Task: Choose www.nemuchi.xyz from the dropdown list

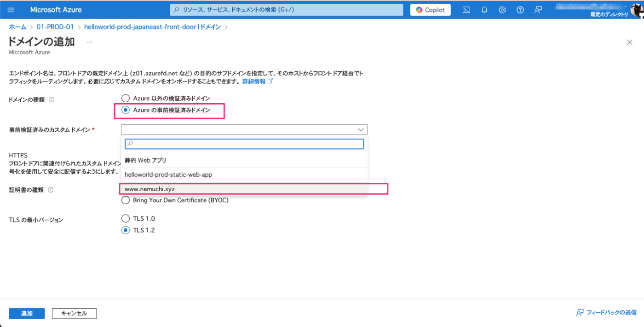Action: coord(244,189)
